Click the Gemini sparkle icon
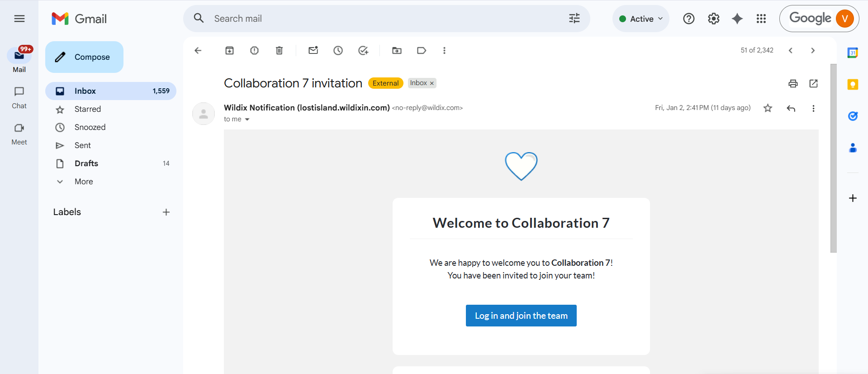Viewport: 868px width, 374px height. (737, 19)
